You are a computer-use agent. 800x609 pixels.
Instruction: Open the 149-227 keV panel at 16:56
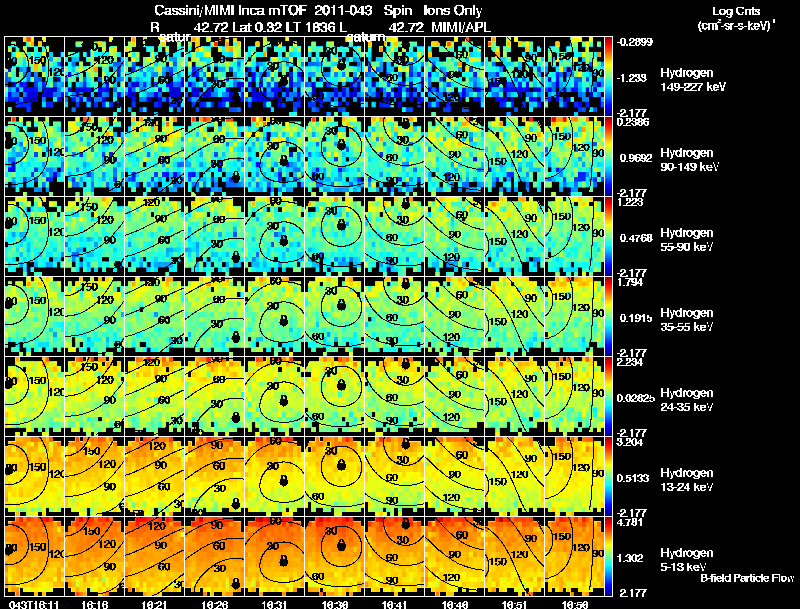coord(576,76)
